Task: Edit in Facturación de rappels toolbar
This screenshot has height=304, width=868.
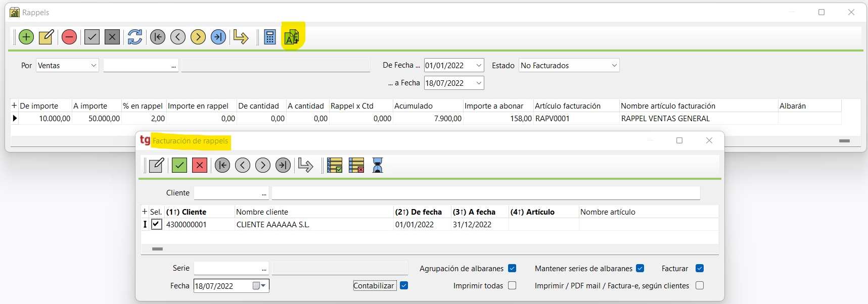Action: pos(157,165)
